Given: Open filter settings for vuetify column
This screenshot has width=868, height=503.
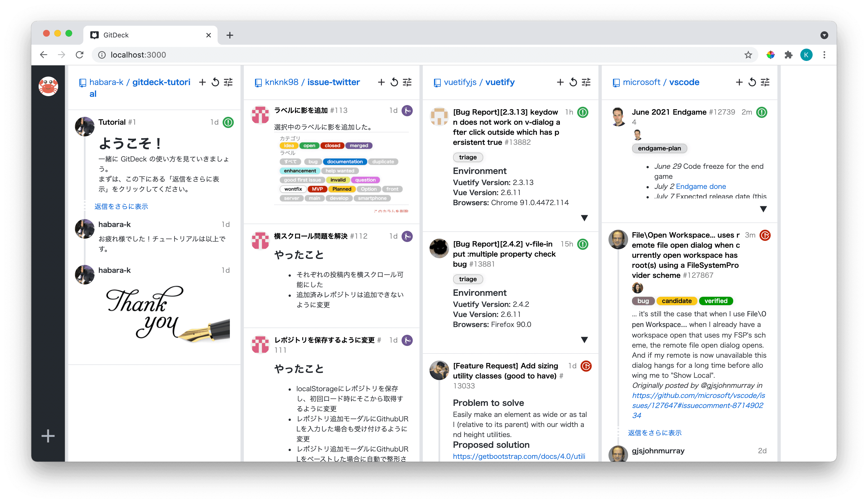Looking at the screenshot, I should point(586,82).
